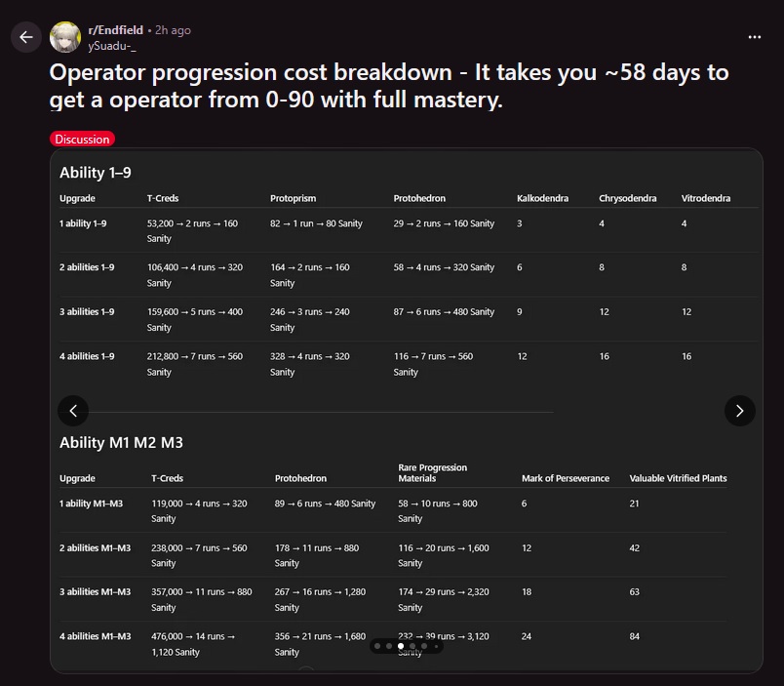Click the 'Ability M1 M2 M3' heading
784x686 pixels.
tap(122, 443)
